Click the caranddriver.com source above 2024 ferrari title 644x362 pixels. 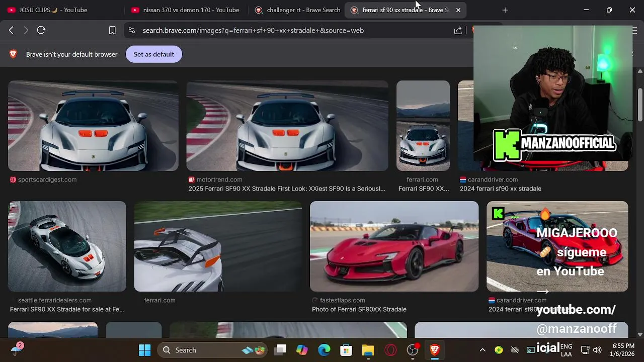tap(493, 179)
